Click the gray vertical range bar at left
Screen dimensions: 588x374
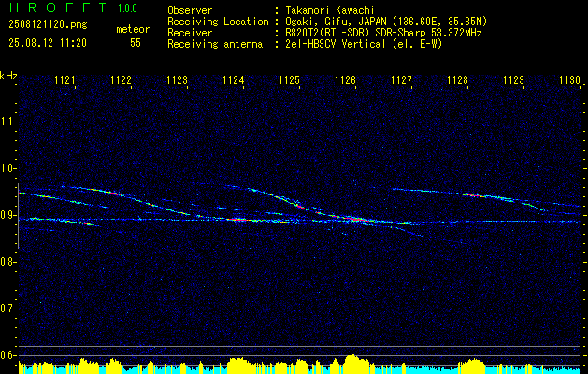(18, 216)
